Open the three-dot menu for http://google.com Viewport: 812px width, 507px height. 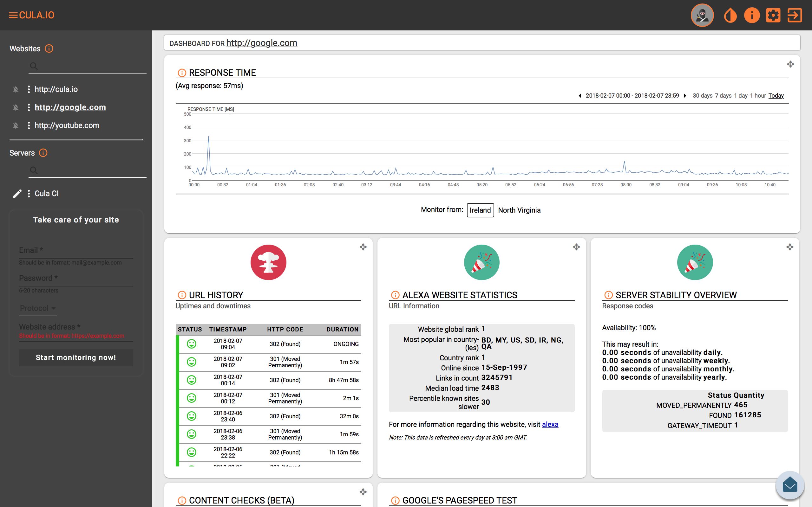(x=29, y=107)
